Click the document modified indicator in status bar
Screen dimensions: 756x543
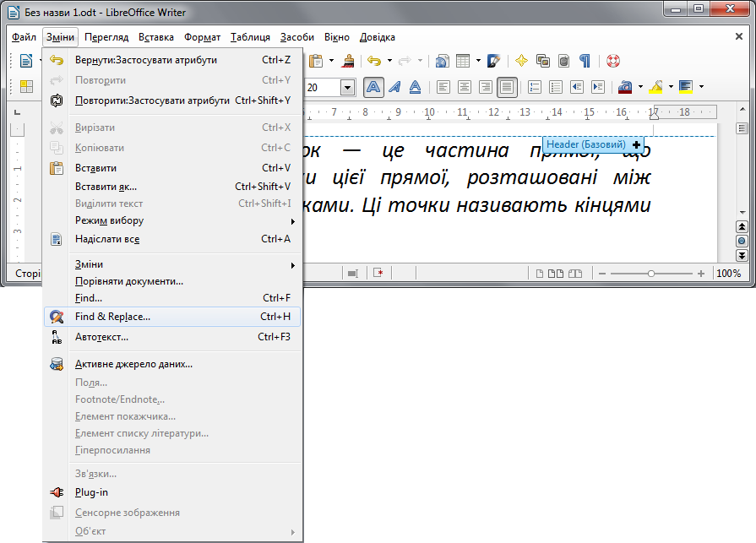pos(378,274)
